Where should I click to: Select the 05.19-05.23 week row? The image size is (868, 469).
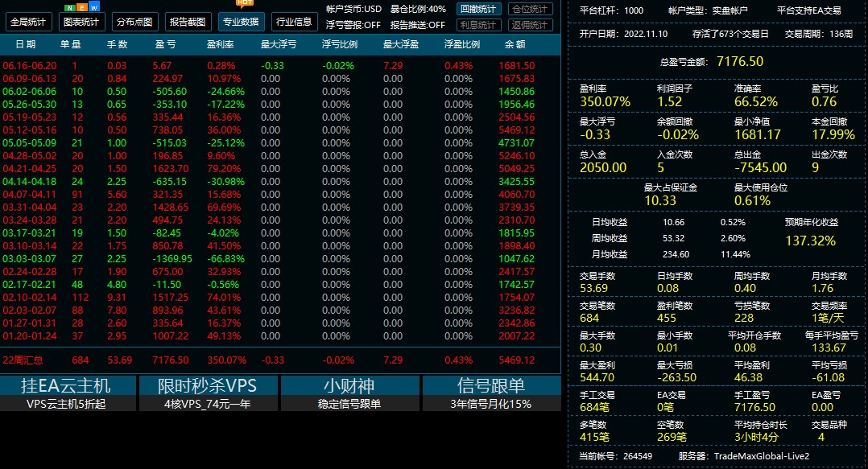pos(280,117)
